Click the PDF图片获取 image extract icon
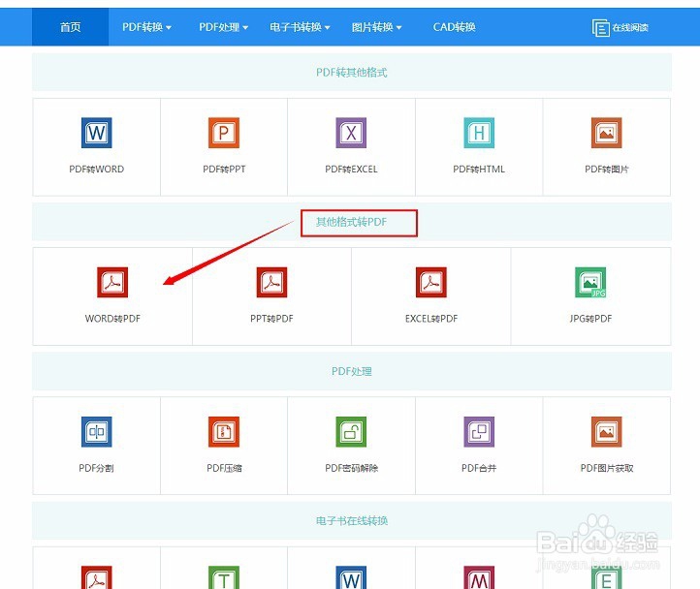700x589 pixels. click(606, 431)
